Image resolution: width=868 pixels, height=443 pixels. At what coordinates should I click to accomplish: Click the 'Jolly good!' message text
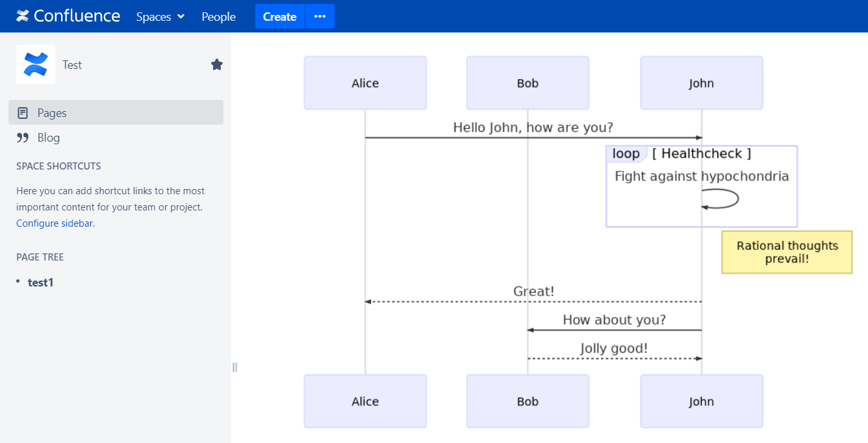coord(615,349)
